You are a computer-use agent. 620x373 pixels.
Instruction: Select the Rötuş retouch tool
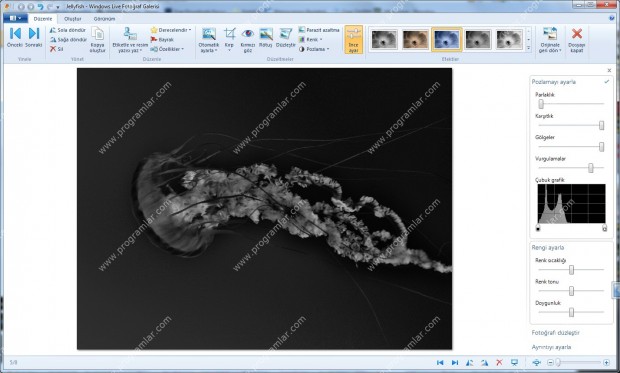pyautogui.click(x=266, y=38)
